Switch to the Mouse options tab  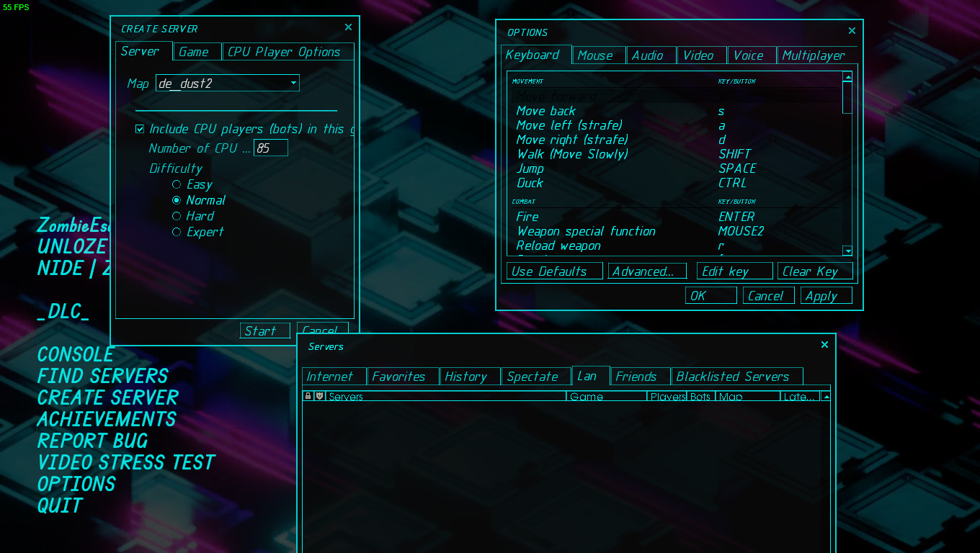(598, 55)
